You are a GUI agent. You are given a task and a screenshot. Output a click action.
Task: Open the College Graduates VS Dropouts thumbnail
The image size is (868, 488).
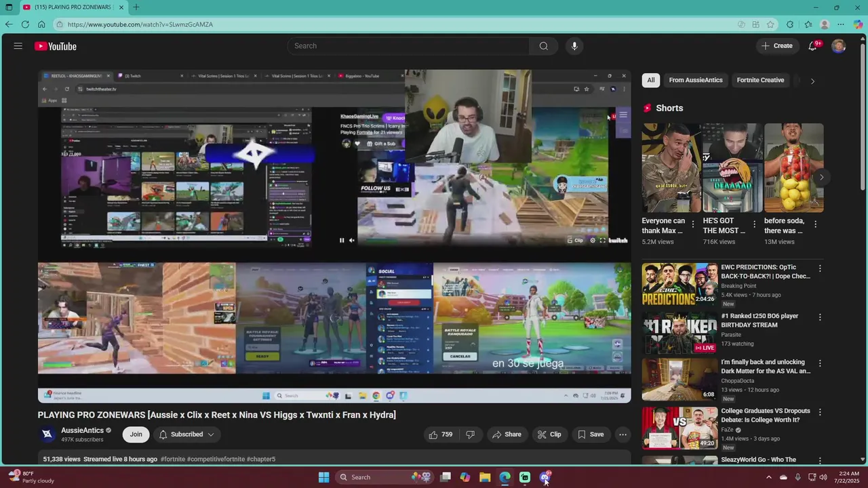(679, 428)
